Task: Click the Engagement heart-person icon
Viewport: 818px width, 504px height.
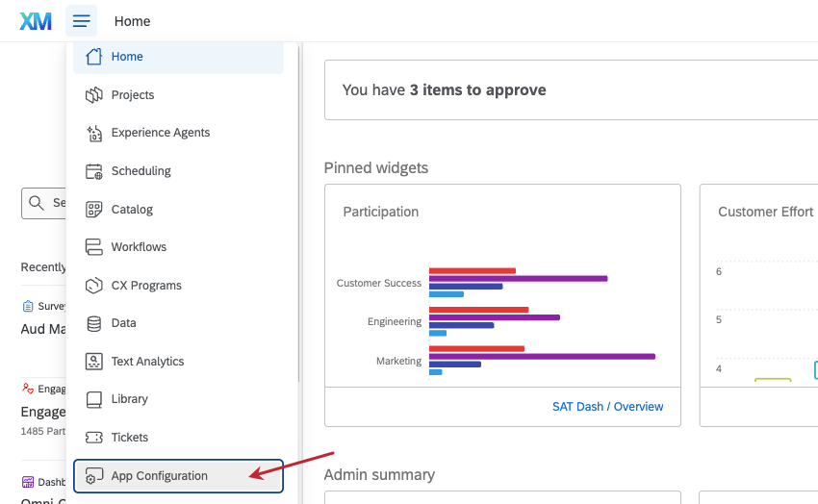Action: [x=28, y=389]
